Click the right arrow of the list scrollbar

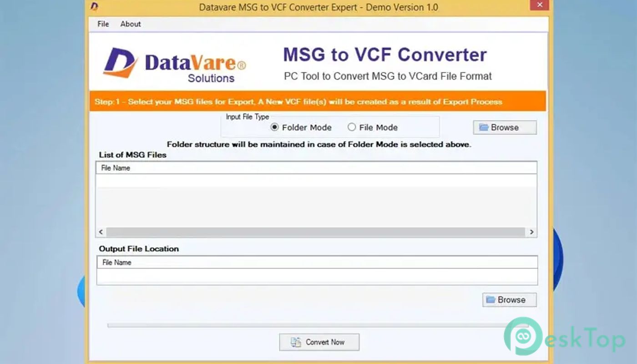pyautogui.click(x=531, y=232)
